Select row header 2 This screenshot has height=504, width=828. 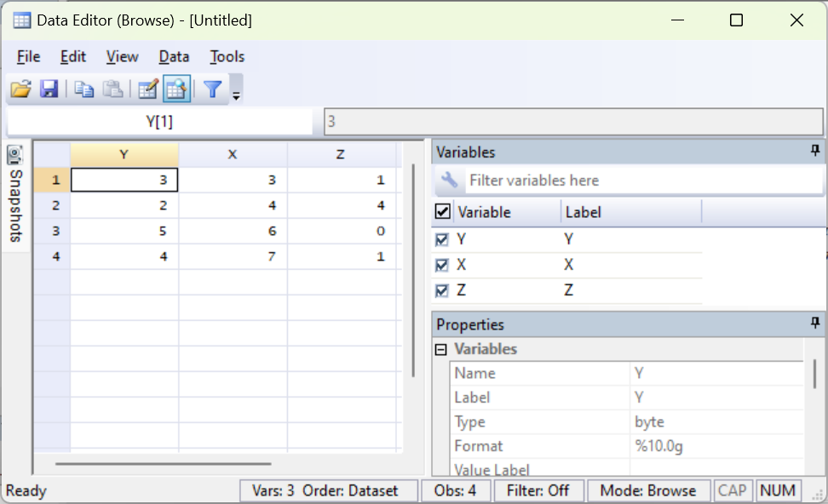coord(52,205)
